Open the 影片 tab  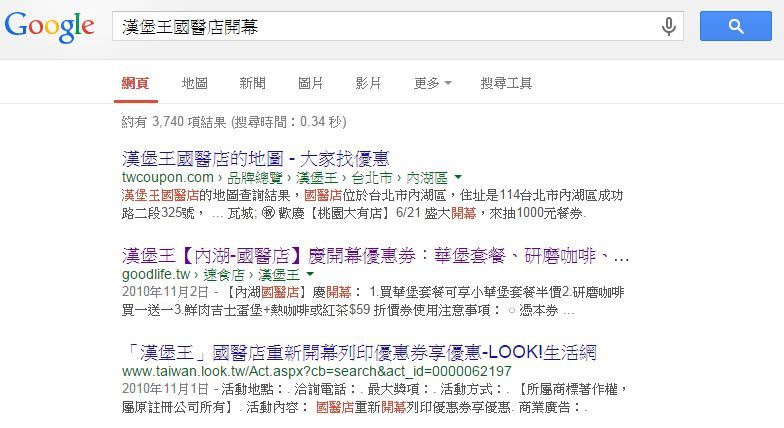pyautogui.click(x=368, y=83)
